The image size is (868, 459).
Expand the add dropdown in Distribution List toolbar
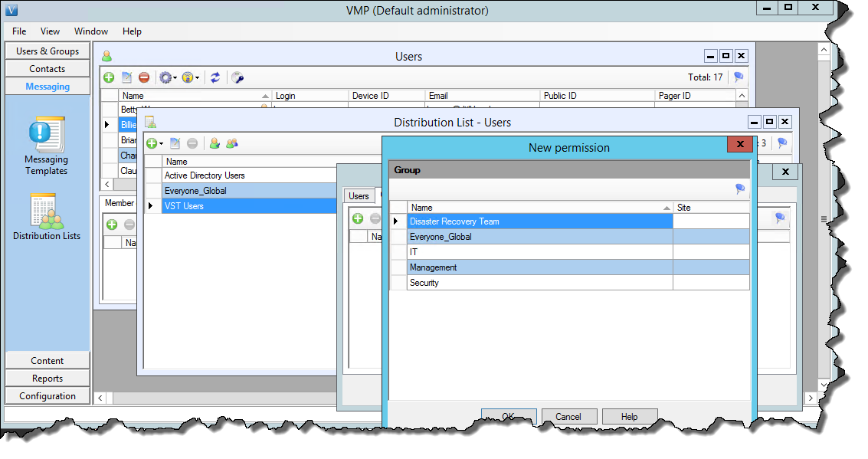(161, 143)
